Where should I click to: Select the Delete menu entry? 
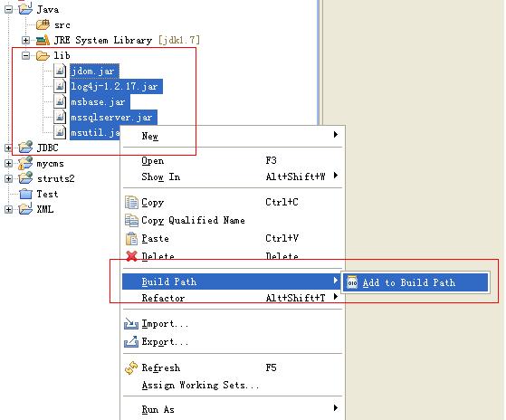coord(232,256)
